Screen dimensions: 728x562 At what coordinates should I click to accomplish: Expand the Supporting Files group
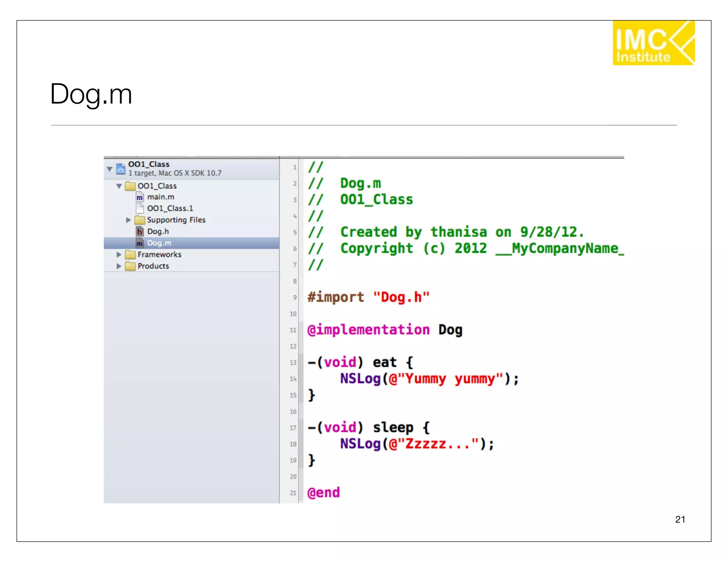click(128, 220)
